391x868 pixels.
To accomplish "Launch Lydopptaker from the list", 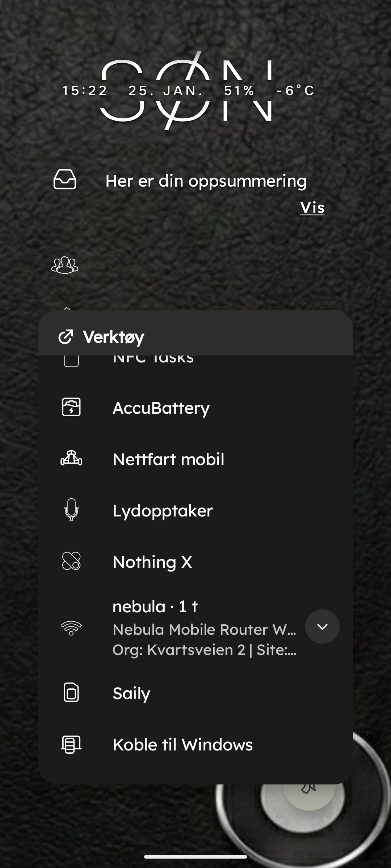I will pos(195,510).
